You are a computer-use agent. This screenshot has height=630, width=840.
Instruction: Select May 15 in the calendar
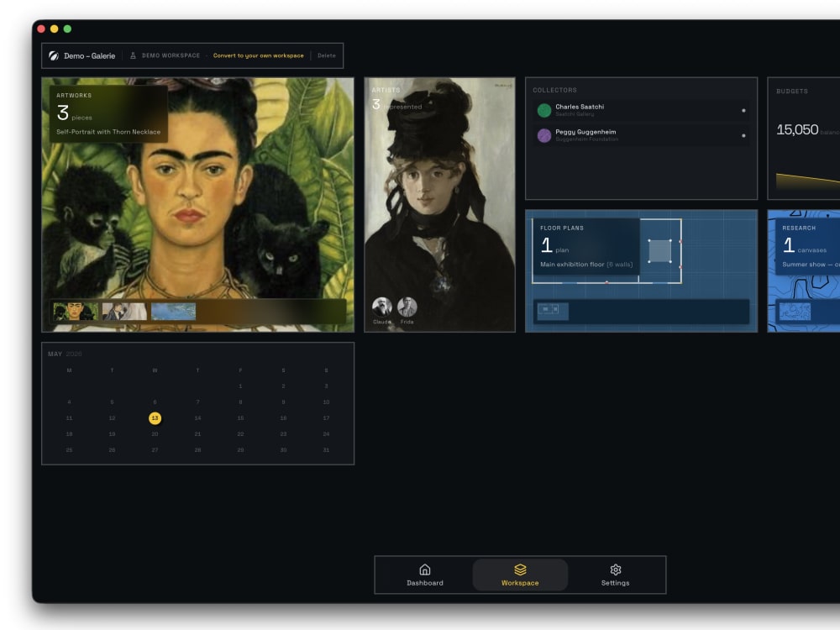[240, 417]
